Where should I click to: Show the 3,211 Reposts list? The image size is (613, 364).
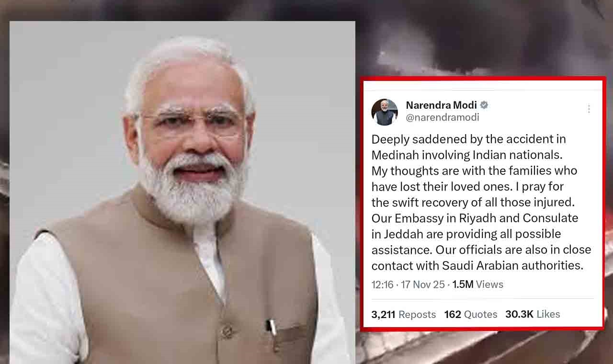pyautogui.click(x=404, y=315)
